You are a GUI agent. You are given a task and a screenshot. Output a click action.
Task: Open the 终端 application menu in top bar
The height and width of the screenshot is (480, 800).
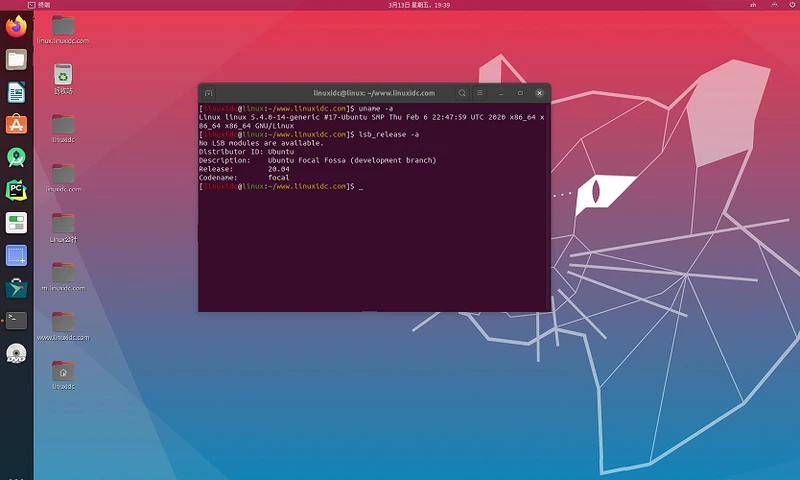tap(39, 5)
